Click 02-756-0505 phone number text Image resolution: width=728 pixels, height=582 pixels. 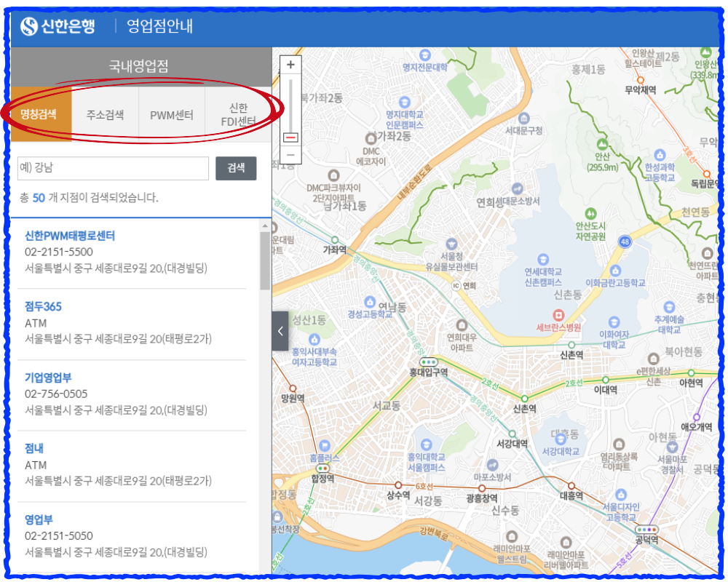pos(56,394)
